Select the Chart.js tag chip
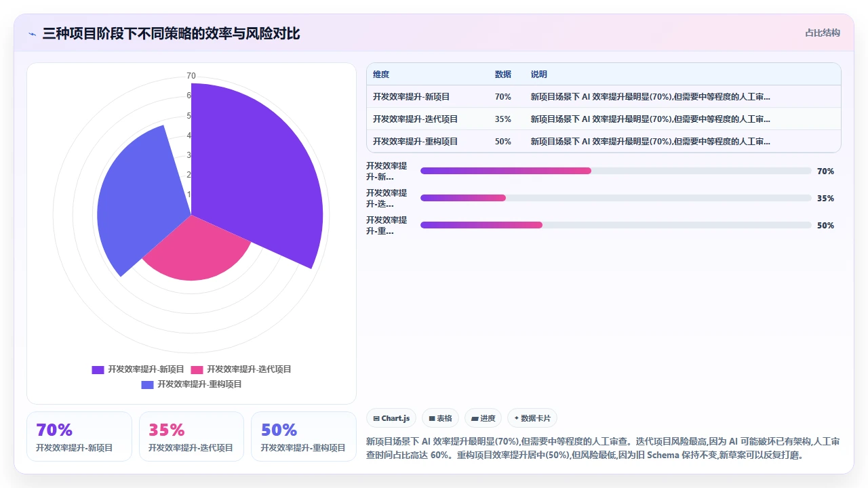868x488 pixels. 391,418
